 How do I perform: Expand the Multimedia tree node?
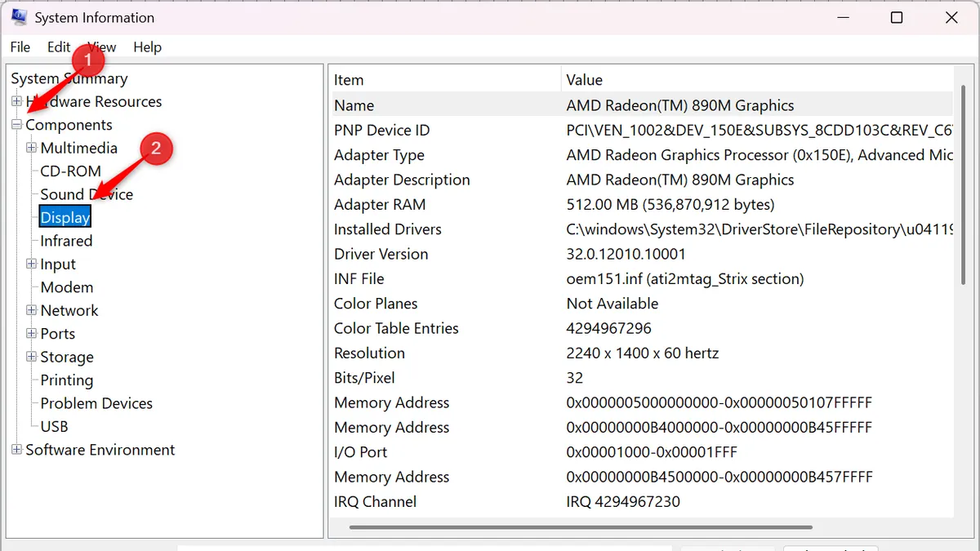pos(31,148)
